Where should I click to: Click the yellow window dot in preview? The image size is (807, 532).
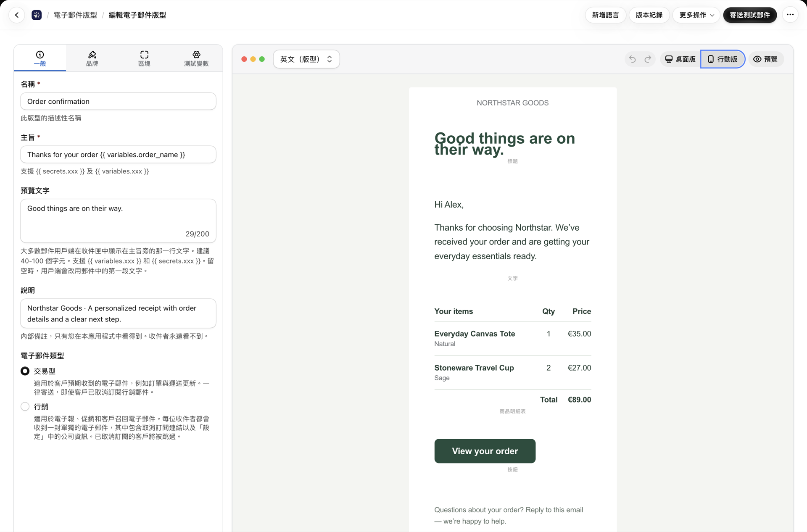pyautogui.click(x=253, y=59)
